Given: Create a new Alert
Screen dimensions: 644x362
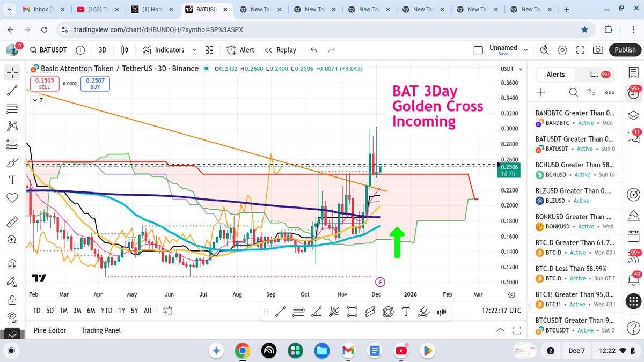Looking at the screenshot, I should 240,50.
